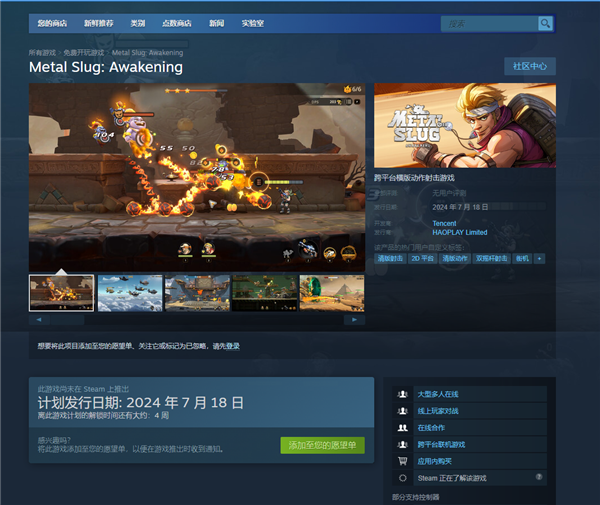Click the 线上玩家对战 feature link
The width and height of the screenshot is (600, 505).
(x=438, y=411)
